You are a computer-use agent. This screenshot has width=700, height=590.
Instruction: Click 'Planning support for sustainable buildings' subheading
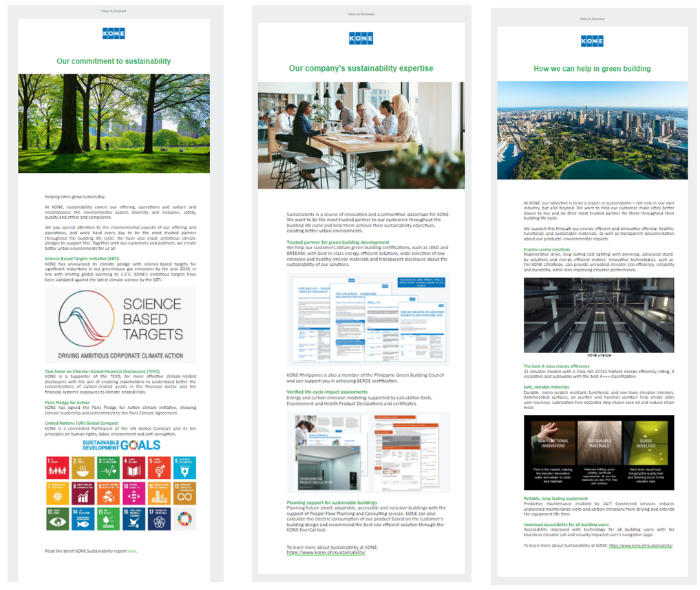(x=332, y=503)
